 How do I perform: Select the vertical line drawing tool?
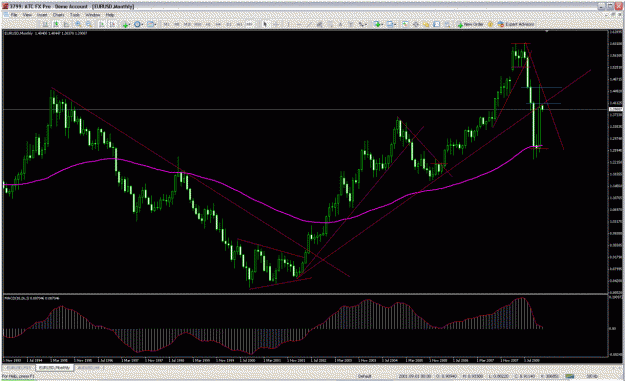(x=288, y=24)
